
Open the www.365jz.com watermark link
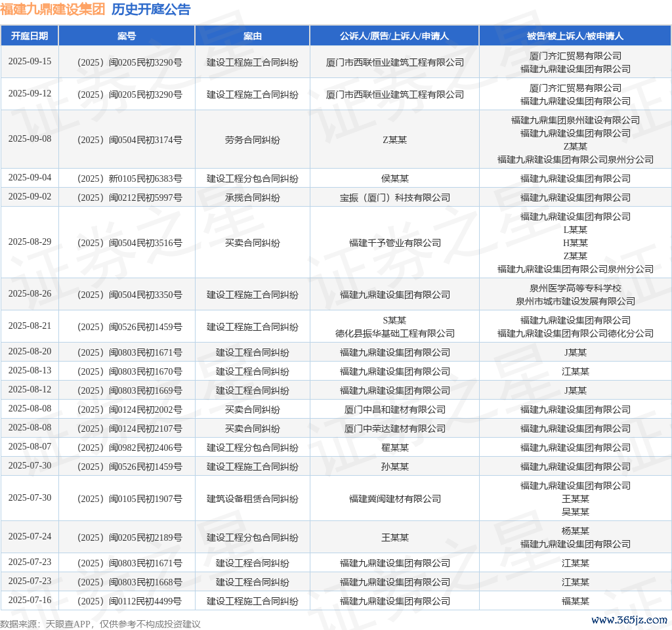[629, 619]
